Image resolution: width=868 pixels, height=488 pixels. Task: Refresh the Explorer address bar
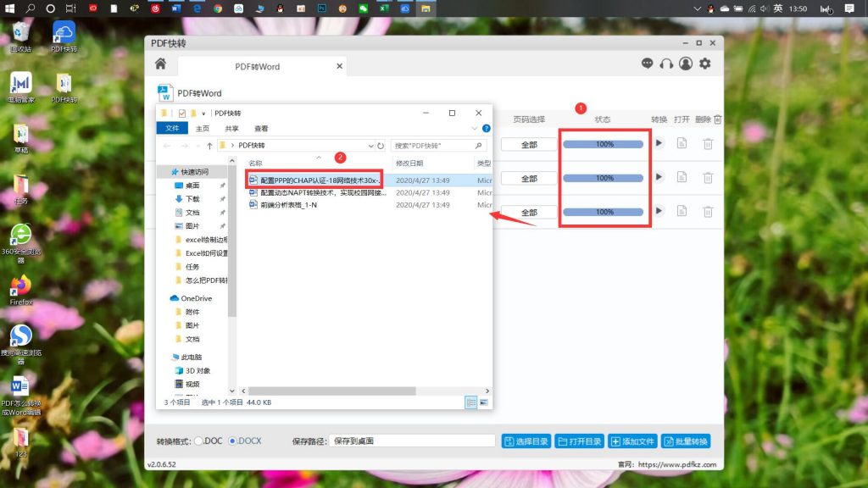coord(381,146)
